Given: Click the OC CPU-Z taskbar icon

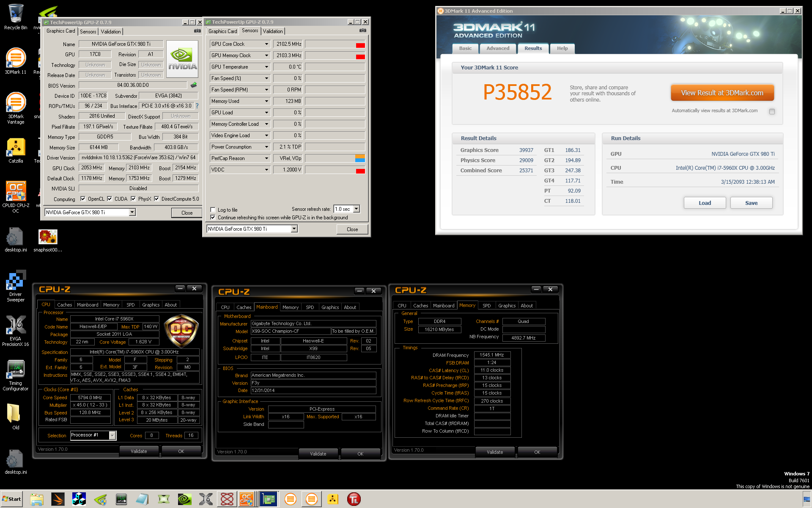Looking at the screenshot, I should pos(247,499).
